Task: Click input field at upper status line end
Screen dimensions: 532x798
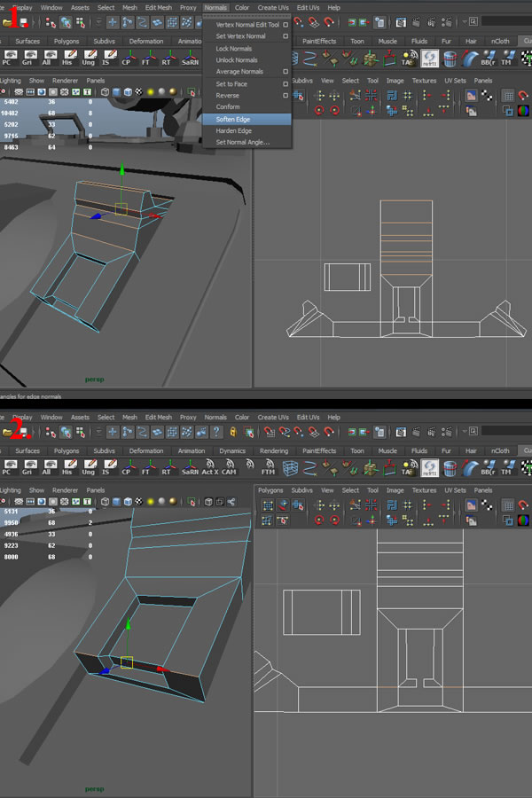Action: 506,21
